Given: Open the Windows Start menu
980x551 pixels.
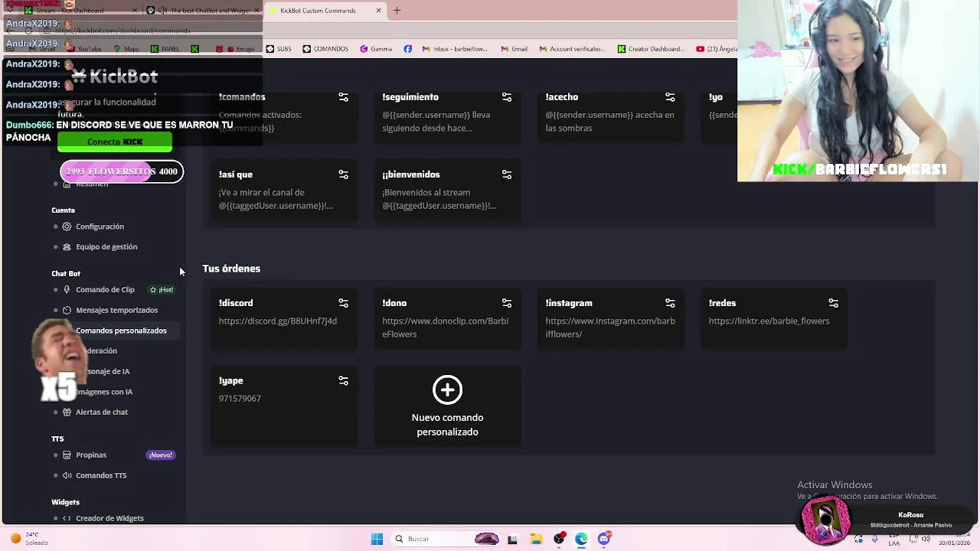Looking at the screenshot, I should pyautogui.click(x=377, y=539).
